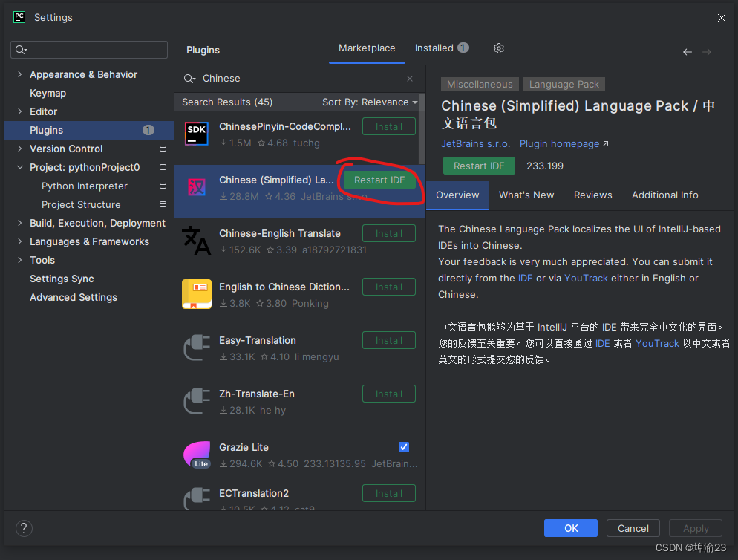Open the Overview tab
The width and height of the screenshot is (738, 560).
coord(457,195)
